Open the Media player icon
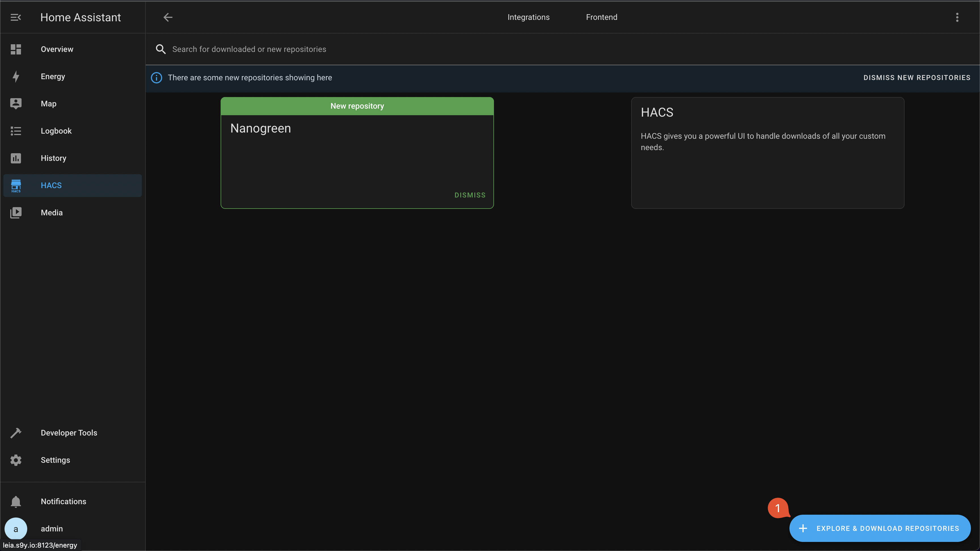The height and width of the screenshot is (551, 980). (16, 212)
